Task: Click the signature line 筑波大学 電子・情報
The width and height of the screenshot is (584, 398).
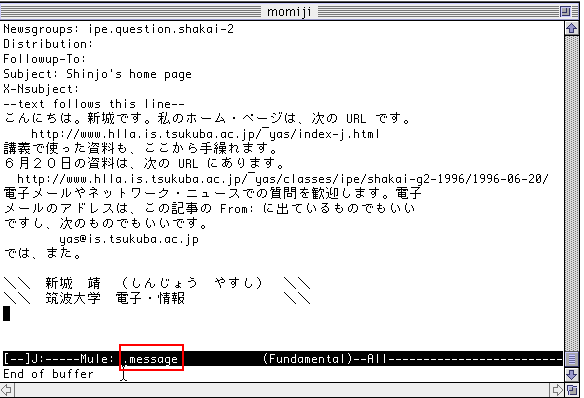Action: (115, 298)
